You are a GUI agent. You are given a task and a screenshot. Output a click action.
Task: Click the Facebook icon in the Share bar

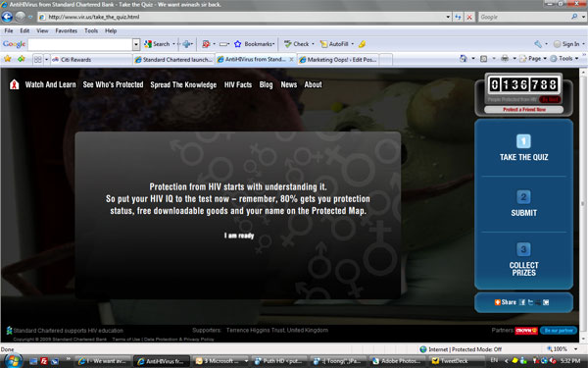[522, 302]
